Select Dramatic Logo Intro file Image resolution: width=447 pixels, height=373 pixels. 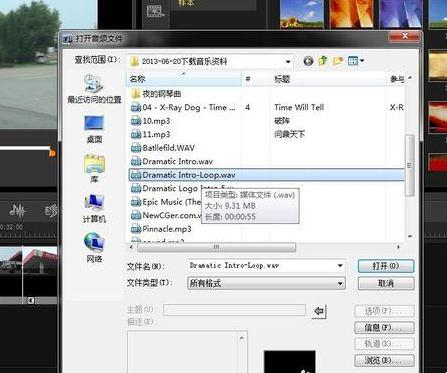[x=166, y=188]
